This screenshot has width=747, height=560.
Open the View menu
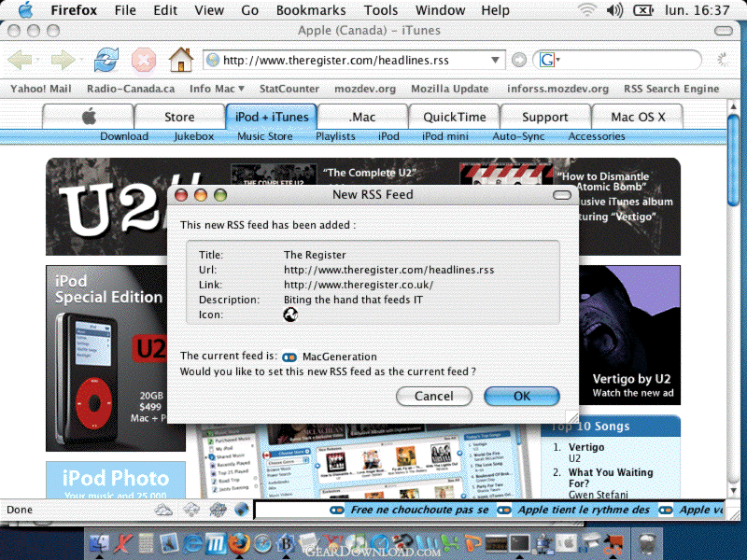click(209, 10)
